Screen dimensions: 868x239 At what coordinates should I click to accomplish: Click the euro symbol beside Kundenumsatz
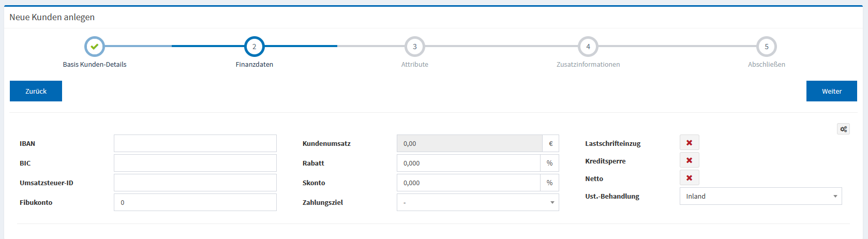[x=550, y=144]
